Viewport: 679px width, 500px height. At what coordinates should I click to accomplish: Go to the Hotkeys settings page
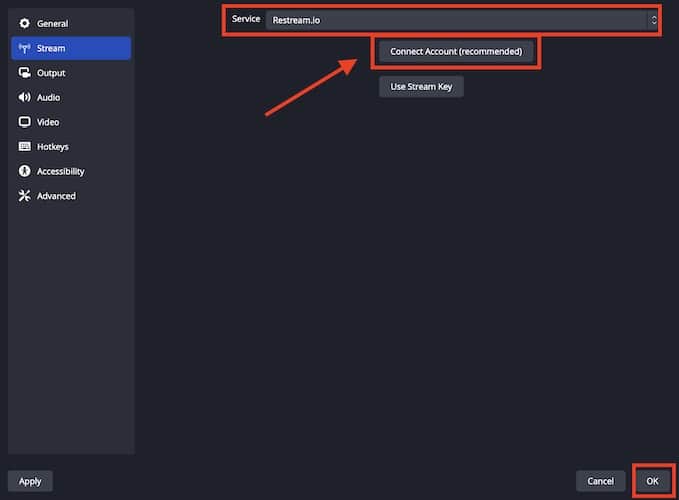pos(53,147)
